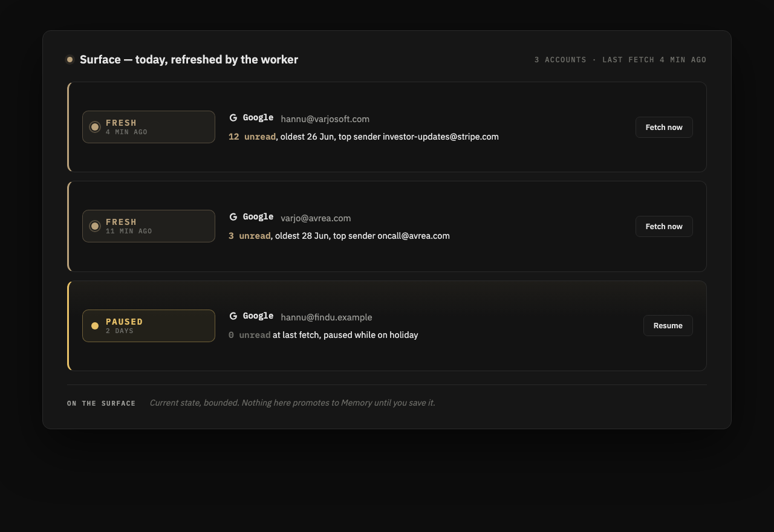Click the hannu@varjosoft.com email address
The image size is (774, 532).
pos(325,119)
